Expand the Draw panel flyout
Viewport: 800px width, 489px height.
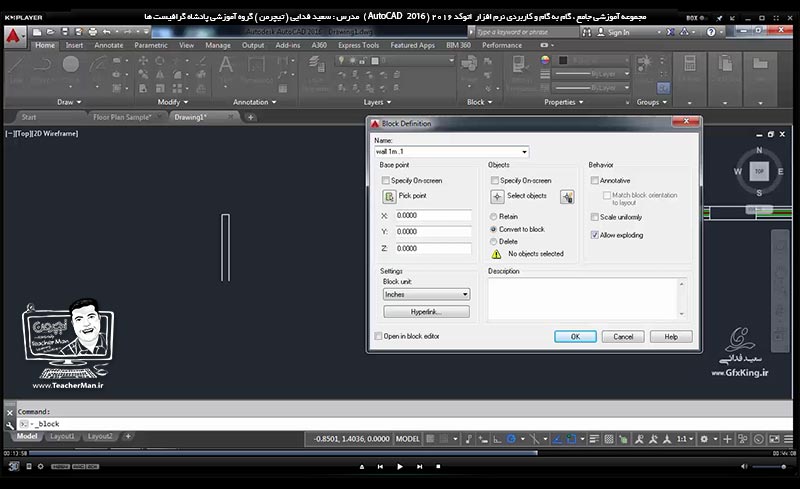[x=69, y=102]
